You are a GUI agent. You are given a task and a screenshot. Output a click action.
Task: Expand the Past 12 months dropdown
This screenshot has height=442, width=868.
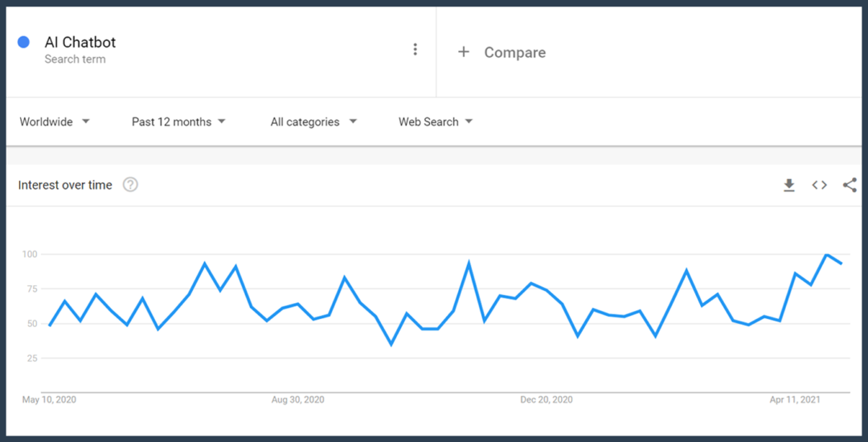[x=178, y=122]
